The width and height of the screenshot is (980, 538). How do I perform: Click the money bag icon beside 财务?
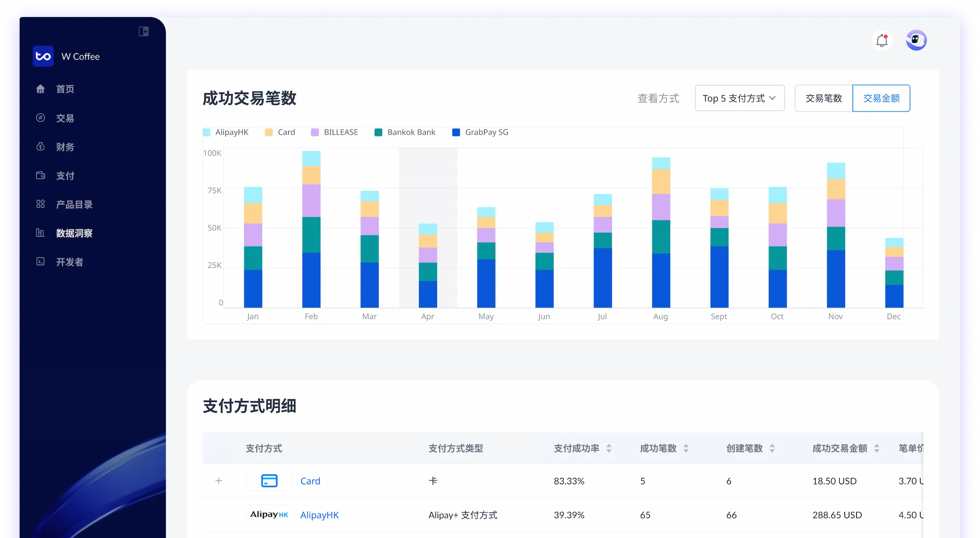click(40, 147)
